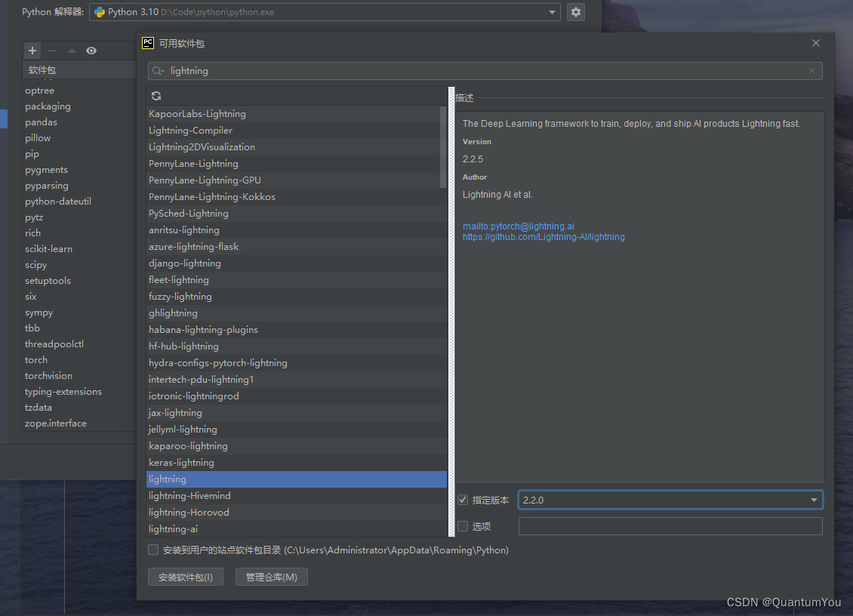This screenshot has height=616, width=853.
Task: Select hf-hub-lightning package
Action: 297,346
